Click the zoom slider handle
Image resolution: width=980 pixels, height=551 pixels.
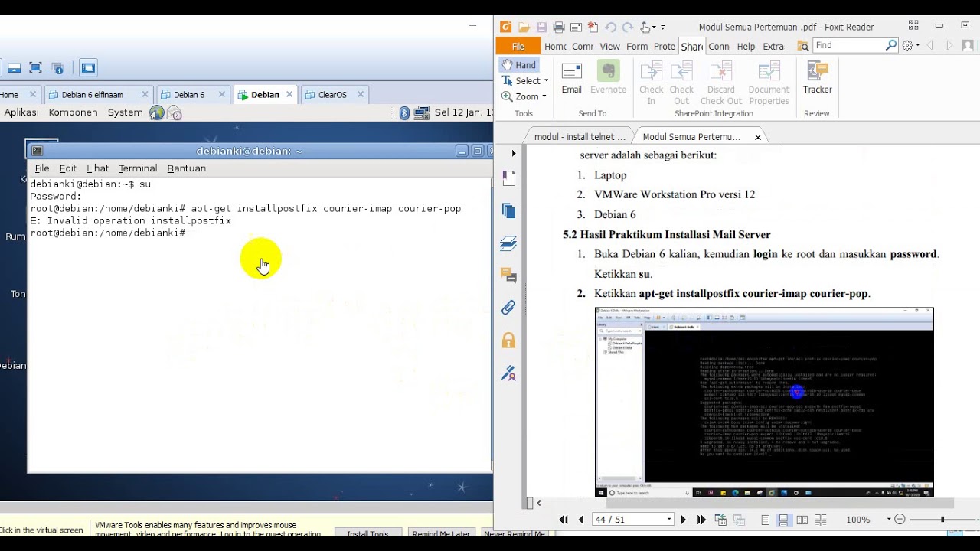pos(942,520)
